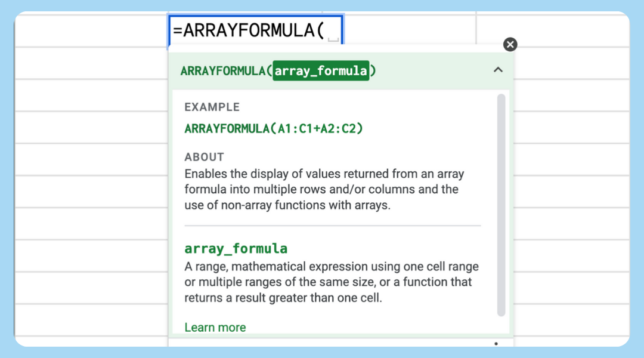Click the ABOUT description paragraph text
The image size is (644, 358).
click(x=322, y=190)
